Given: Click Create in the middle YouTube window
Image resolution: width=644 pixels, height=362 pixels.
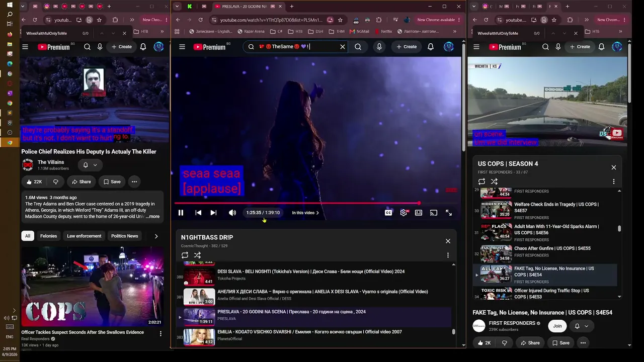Looking at the screenshot, I should click(x=407, y=47).
